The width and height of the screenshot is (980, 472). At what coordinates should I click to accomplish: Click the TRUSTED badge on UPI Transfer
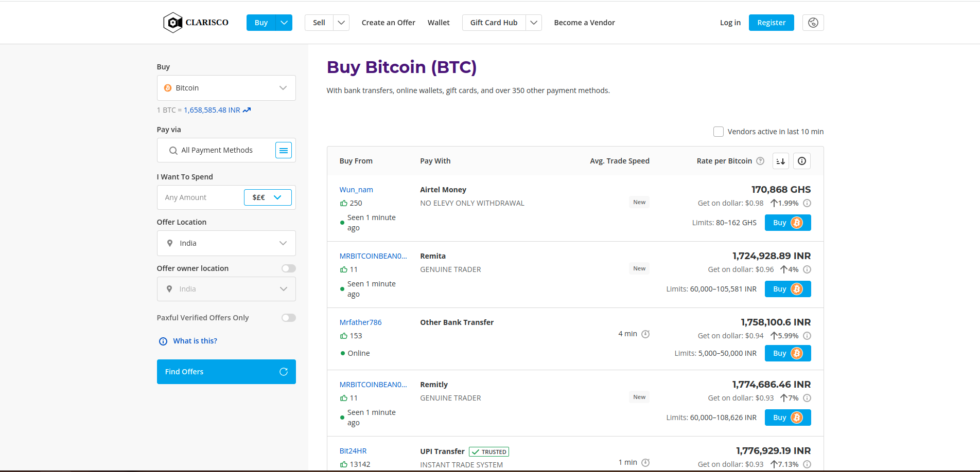point(489,452)
